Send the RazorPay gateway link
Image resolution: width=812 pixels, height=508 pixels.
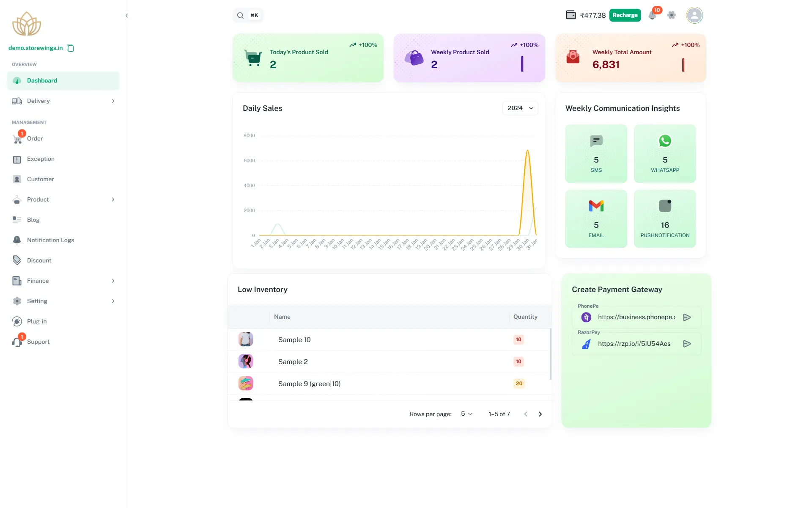click(687, 344)
